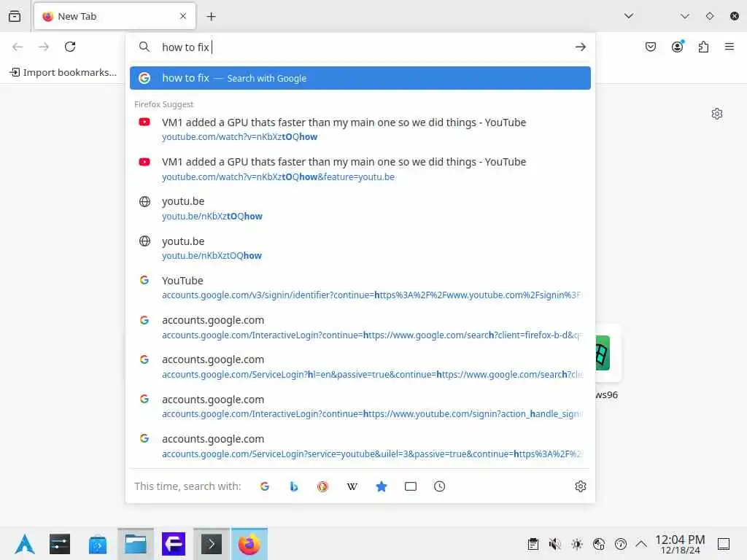
Task: Click the Go arrow in address bar
Action: 580,47
